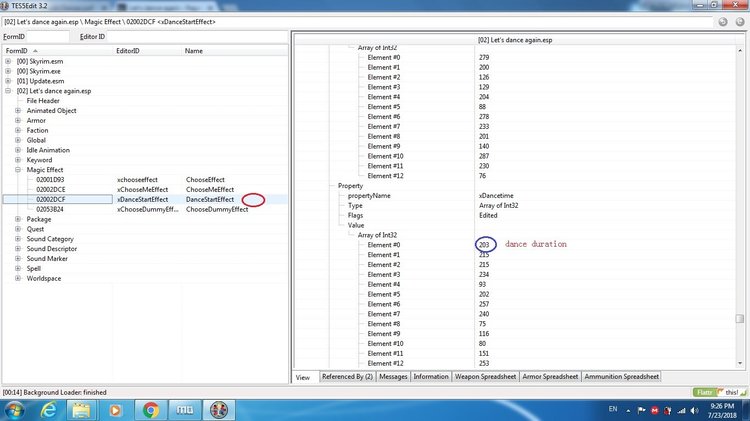Expand the Quest group

click(18, 229)
